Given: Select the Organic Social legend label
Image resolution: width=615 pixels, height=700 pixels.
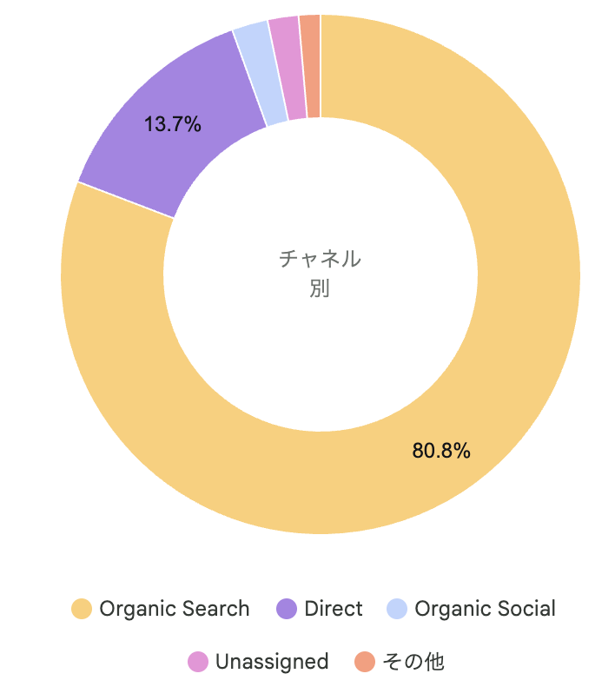Looking at the screenshot, I should click(x=485, y=609).
